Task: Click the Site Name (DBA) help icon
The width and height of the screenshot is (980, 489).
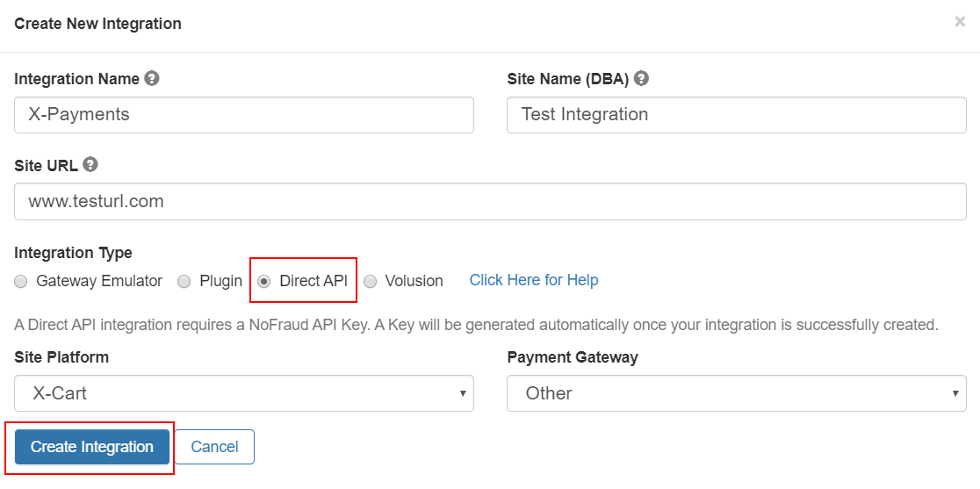Action: [x=641, y=79]
